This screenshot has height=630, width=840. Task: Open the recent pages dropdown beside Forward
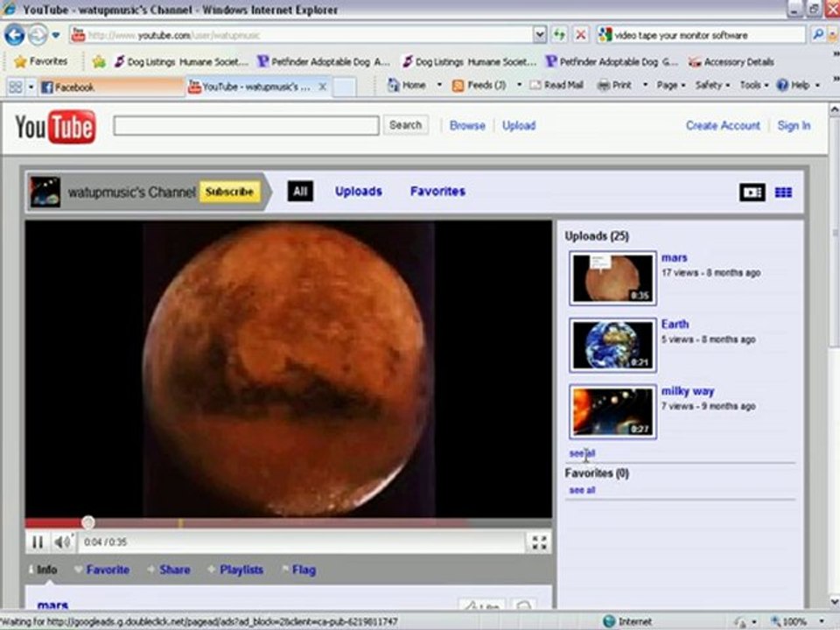coord(56,35)
